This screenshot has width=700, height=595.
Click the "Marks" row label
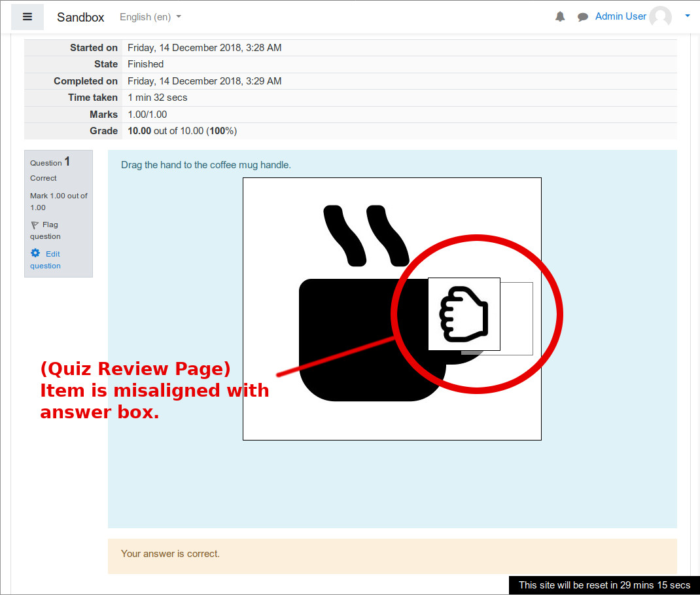click(103, 115)
